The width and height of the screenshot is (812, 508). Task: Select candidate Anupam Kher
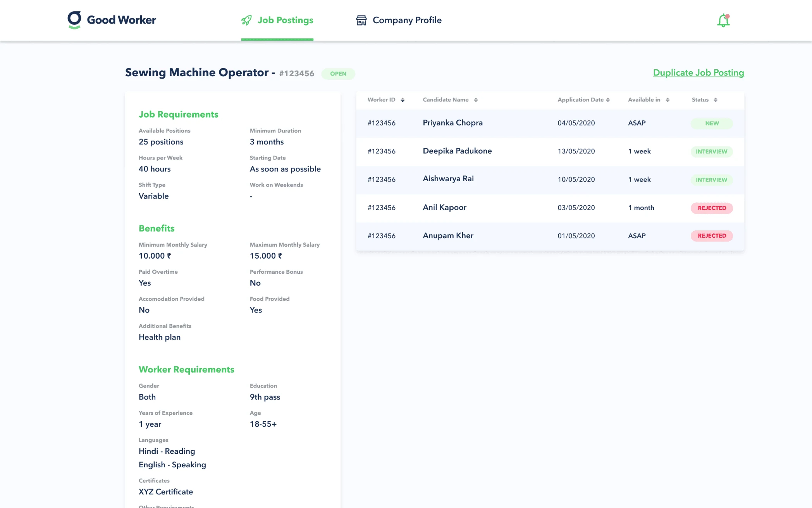448,236
